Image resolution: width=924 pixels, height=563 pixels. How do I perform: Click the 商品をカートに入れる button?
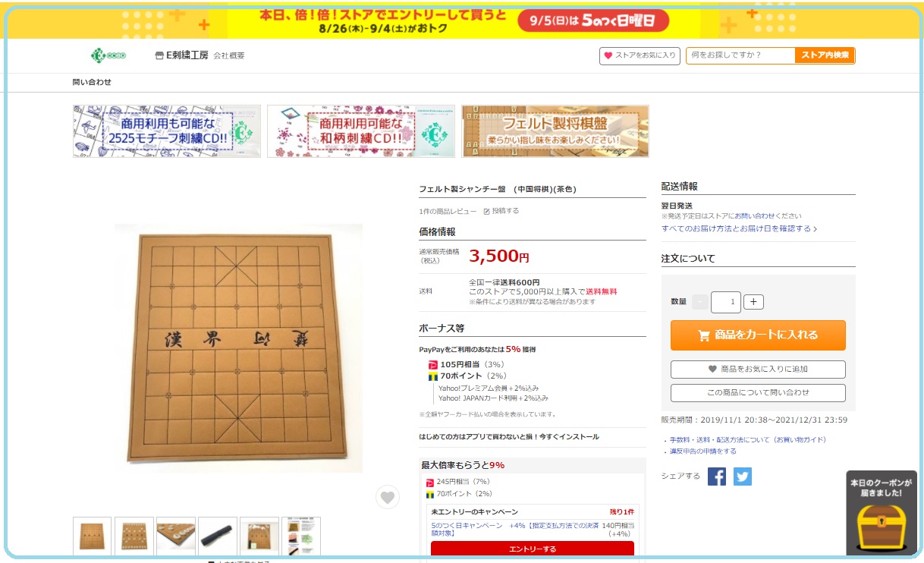758,335
